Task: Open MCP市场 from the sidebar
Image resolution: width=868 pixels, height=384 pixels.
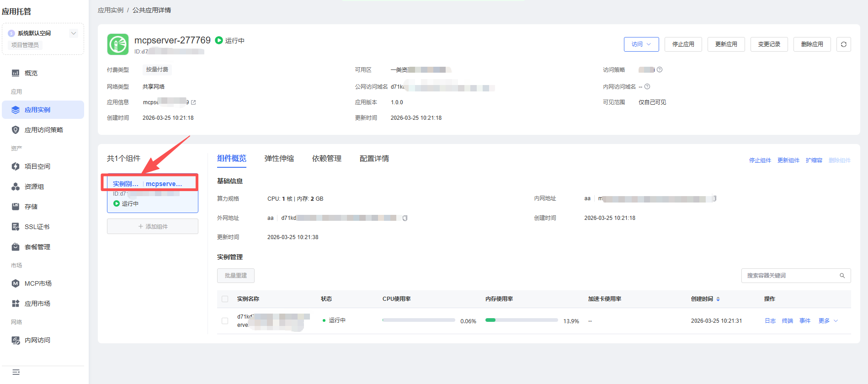Action: tap(38, 283)
